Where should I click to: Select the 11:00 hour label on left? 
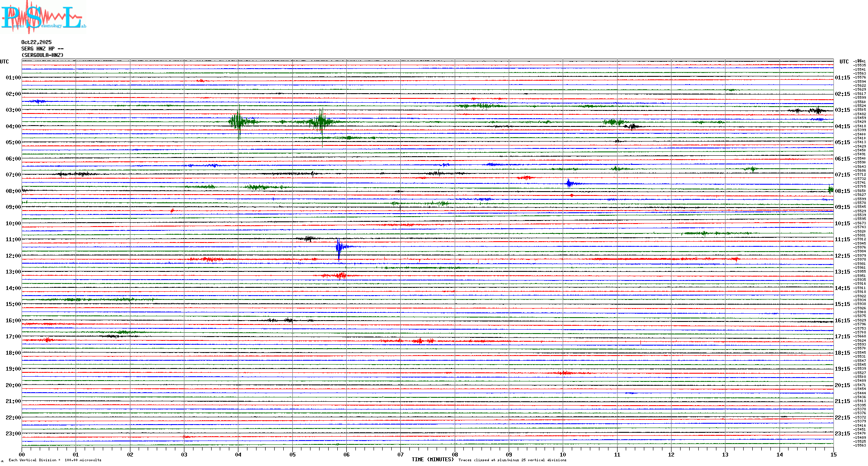(x=13, y=239)
